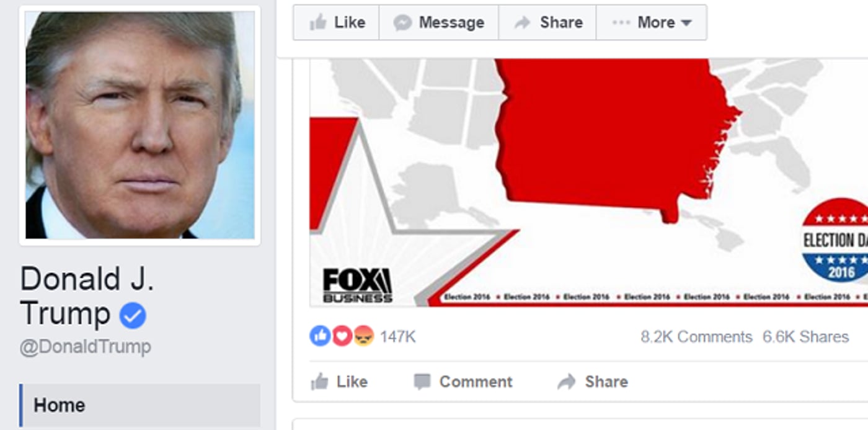
Task: Click the thumbs-up icon in the post's Like action
Action: pos(319,381)
